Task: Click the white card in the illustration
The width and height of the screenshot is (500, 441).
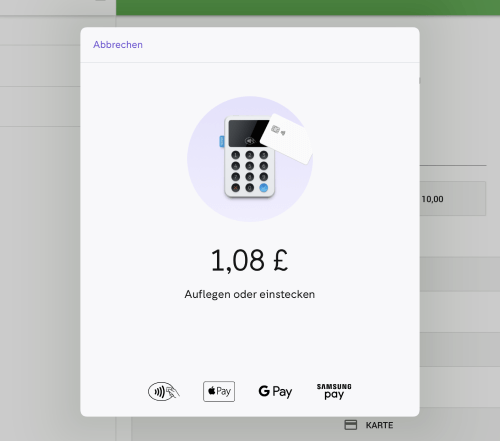Action: (287, 138)
